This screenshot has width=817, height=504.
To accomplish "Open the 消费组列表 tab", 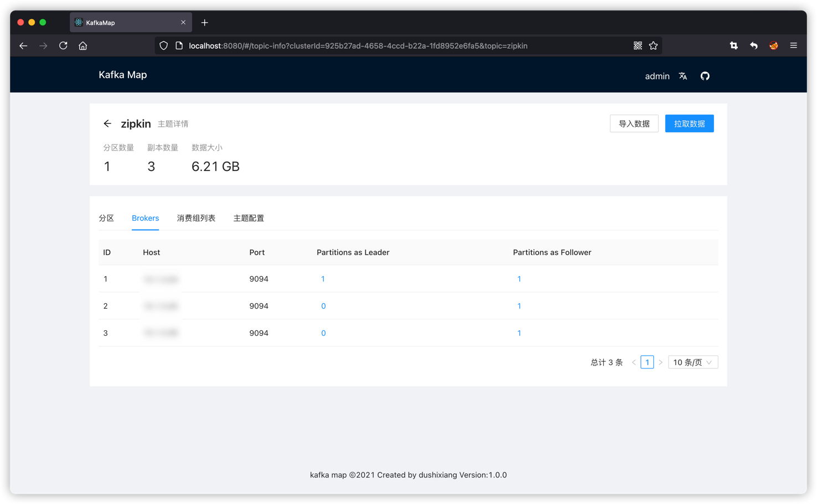I will coord(196,218).
